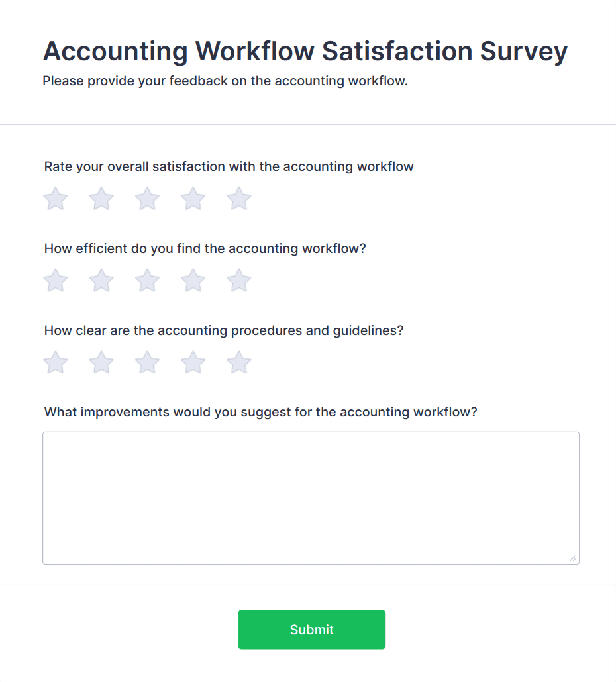Click the textarea resize handle

click(572, 558)
